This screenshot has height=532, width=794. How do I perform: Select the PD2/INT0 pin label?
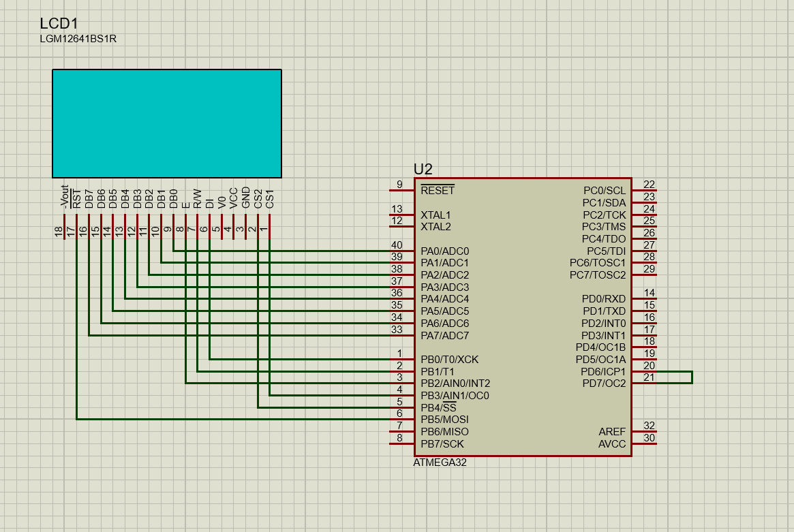coord(604,323)
